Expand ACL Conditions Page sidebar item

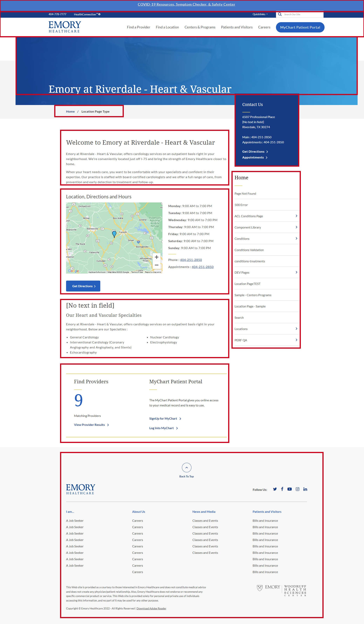tap(296, 216)
